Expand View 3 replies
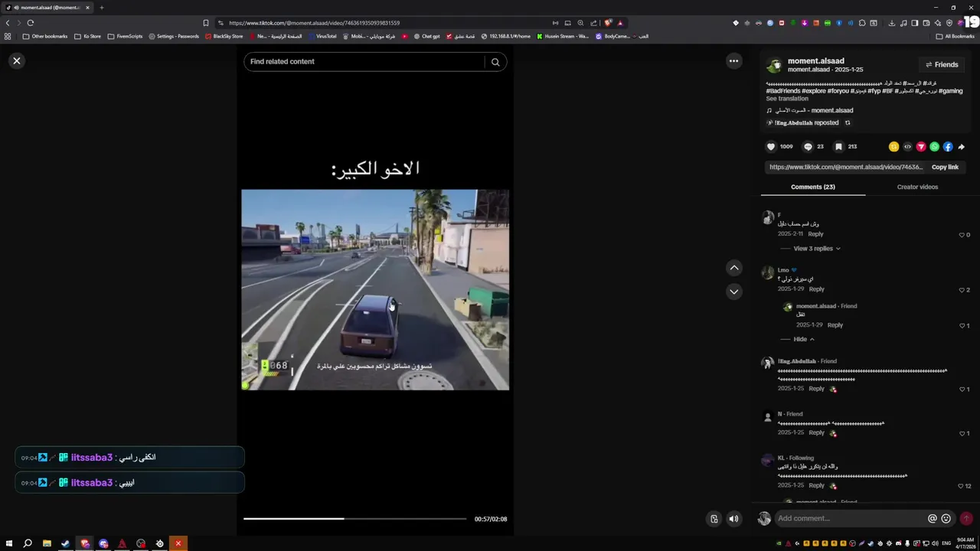Image resolution: width=980 pixels, height=551 pixels. [816, 249]
